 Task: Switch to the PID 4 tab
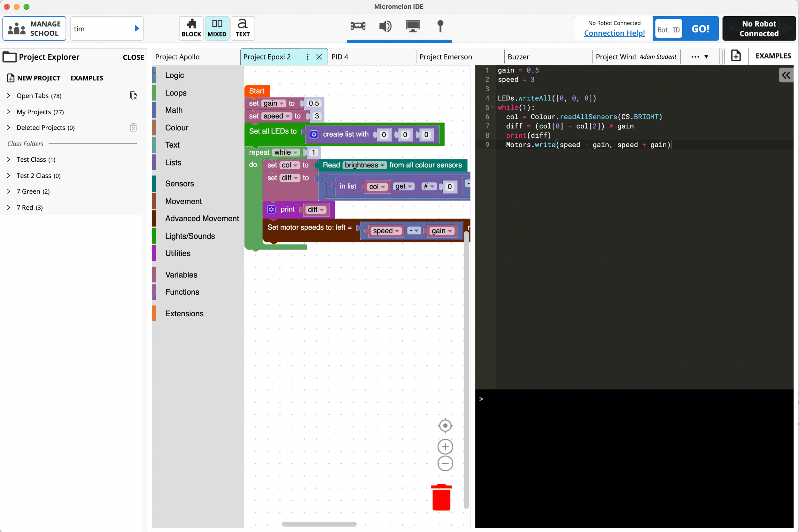point(340,57)
